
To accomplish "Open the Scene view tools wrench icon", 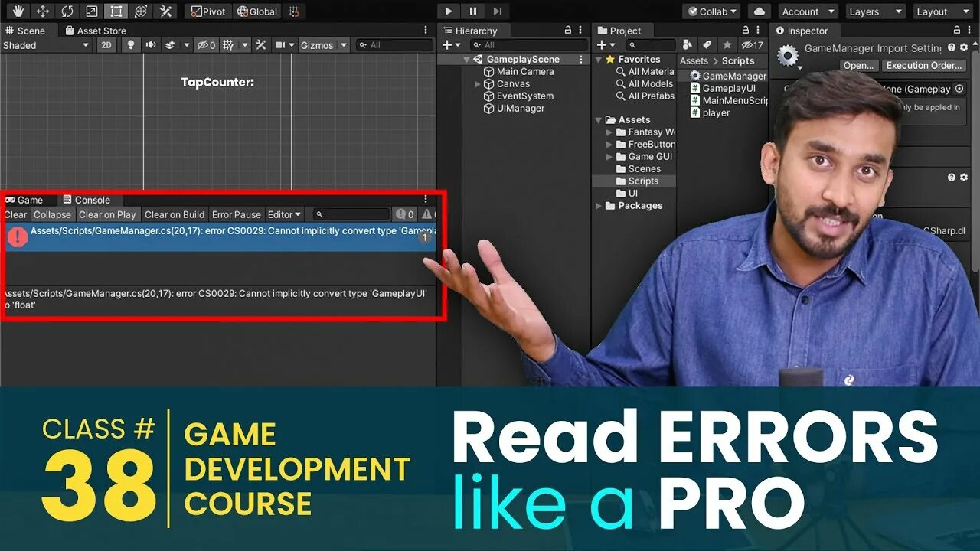I will (x=260, y=45).
